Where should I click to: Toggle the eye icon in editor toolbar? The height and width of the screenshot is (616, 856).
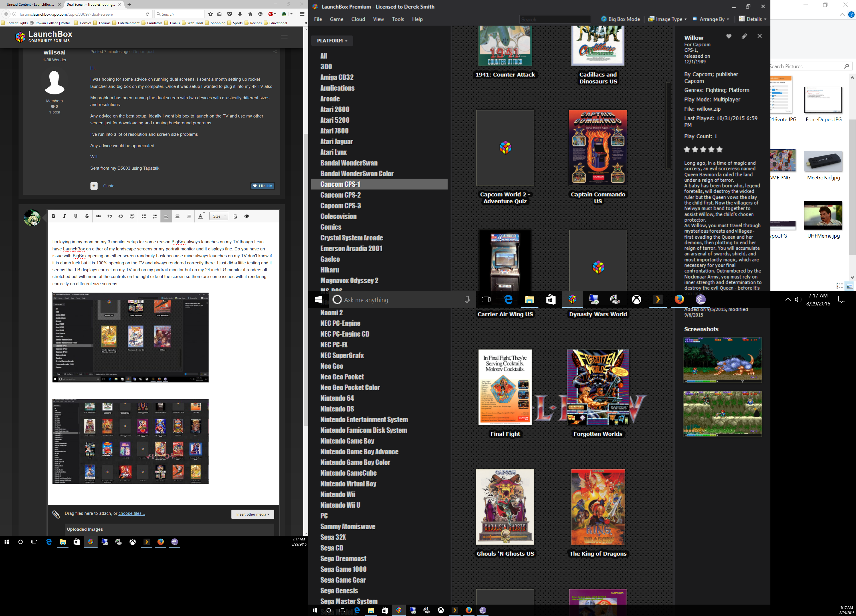[x=247, y=216]
